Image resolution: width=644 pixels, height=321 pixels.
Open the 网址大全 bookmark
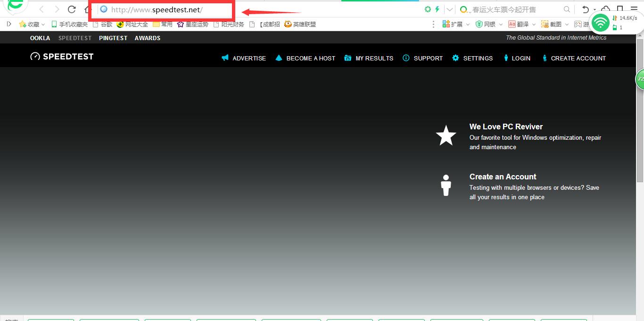point(132,24)
